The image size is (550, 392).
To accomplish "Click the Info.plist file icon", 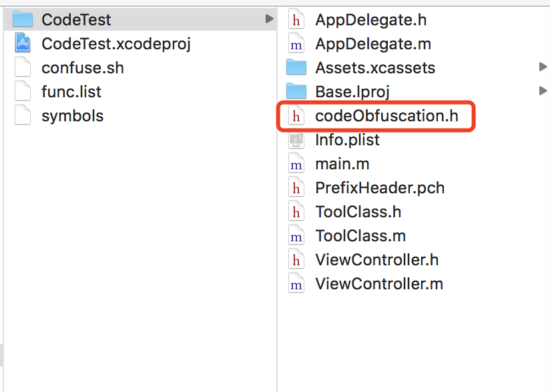I will pyautogui.click(x=296, y=140).
